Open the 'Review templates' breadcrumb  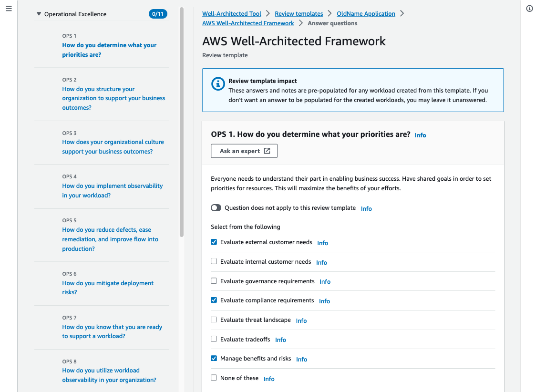coord(299,13)
